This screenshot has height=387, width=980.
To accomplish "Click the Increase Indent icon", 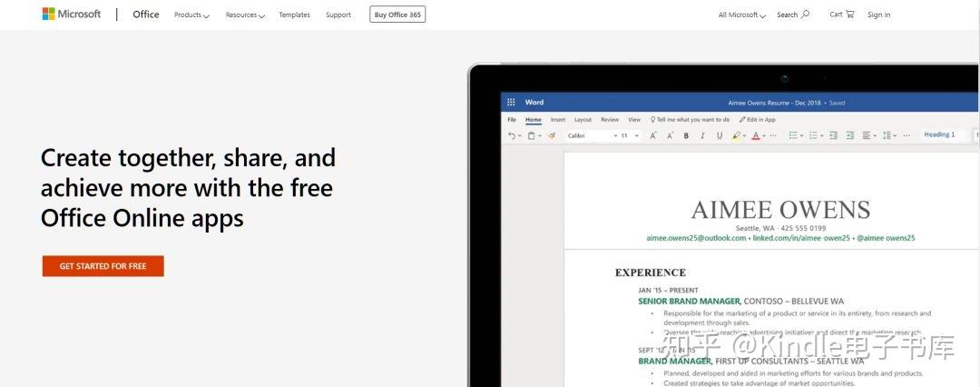I will click(x=850, y=135).
